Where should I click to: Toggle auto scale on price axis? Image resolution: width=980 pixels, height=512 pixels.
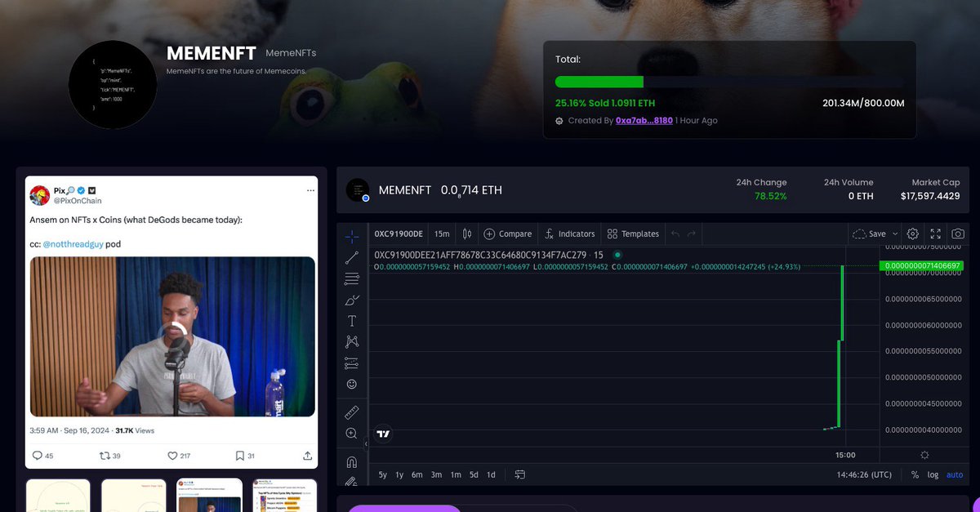pyautogui.click(x=954, y=474)
